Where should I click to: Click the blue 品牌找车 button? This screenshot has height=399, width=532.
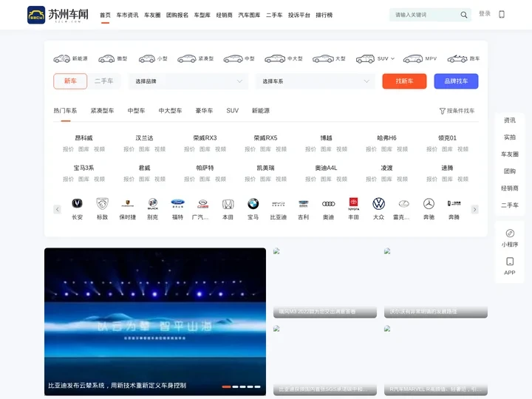456,81
